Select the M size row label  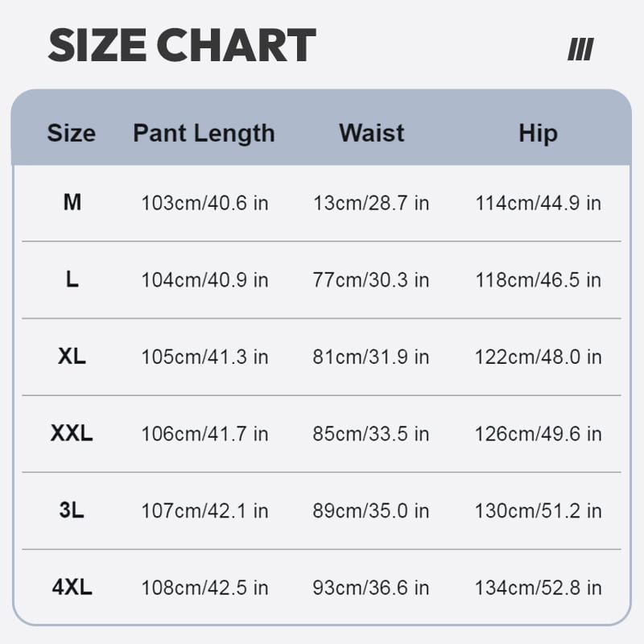click(72, 203)
